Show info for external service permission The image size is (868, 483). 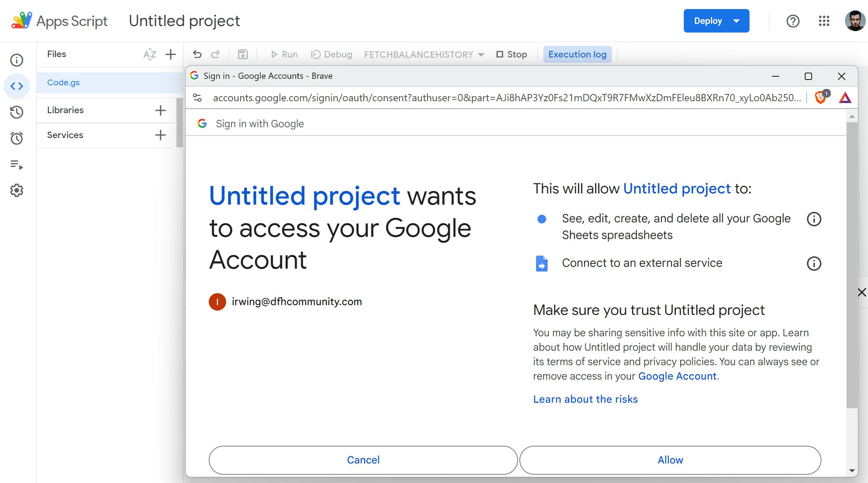tap(814, 264)
